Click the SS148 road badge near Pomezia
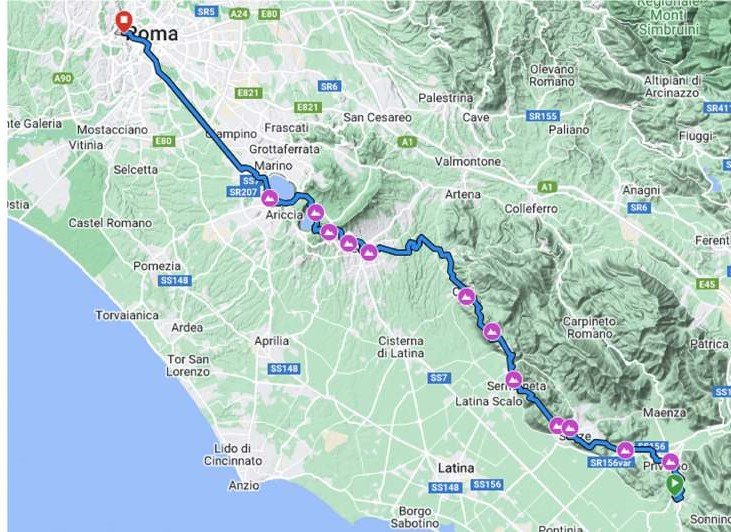This screenshot has width=731, height=532. (175, 280)
